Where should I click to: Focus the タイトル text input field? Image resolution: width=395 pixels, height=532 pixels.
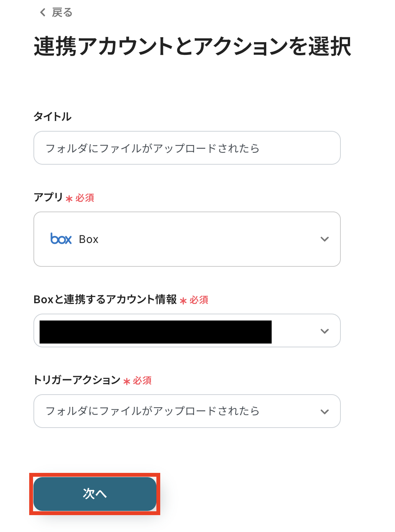pyautogui.click(x=187, y=148)
